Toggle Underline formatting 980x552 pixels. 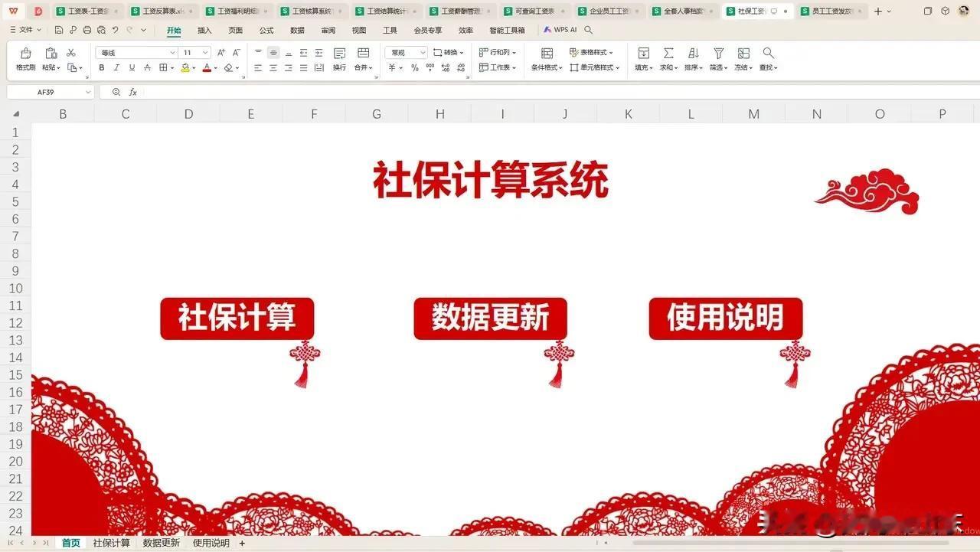(x=132, y=68)
